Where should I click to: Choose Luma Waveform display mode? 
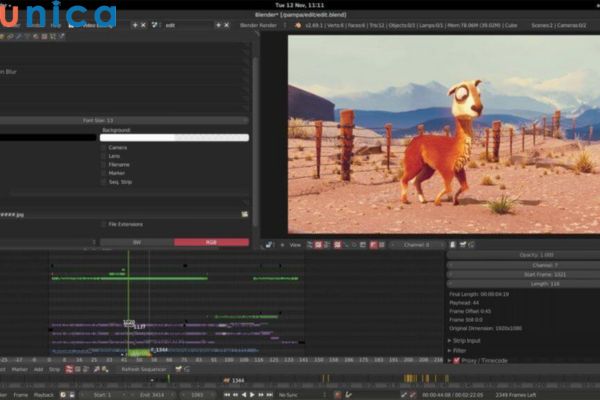346,245
